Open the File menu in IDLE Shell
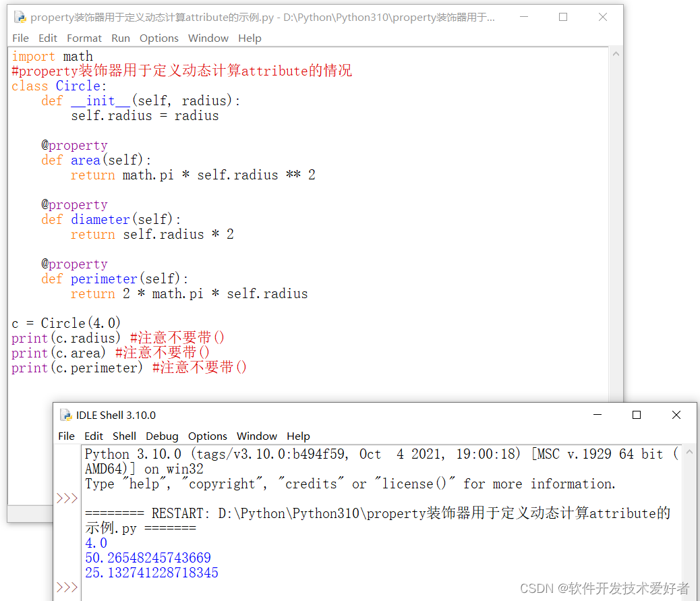This screenshot has height=601, width=700. (66, 436)
